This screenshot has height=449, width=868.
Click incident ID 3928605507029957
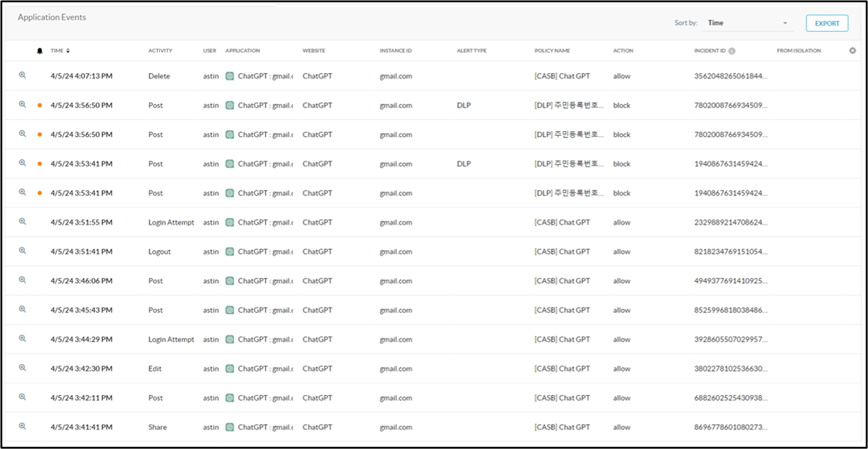pos(731,339)
